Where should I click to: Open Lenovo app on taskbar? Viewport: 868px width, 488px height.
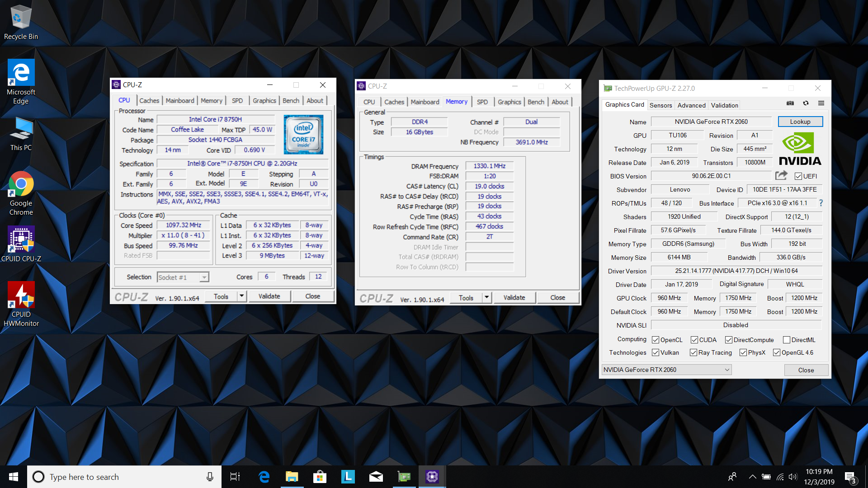348,477
